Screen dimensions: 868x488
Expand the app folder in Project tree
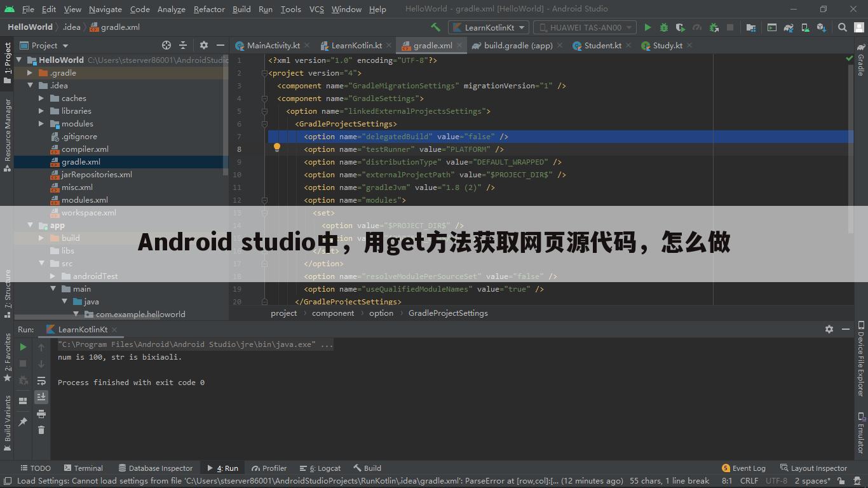[31, 225]
